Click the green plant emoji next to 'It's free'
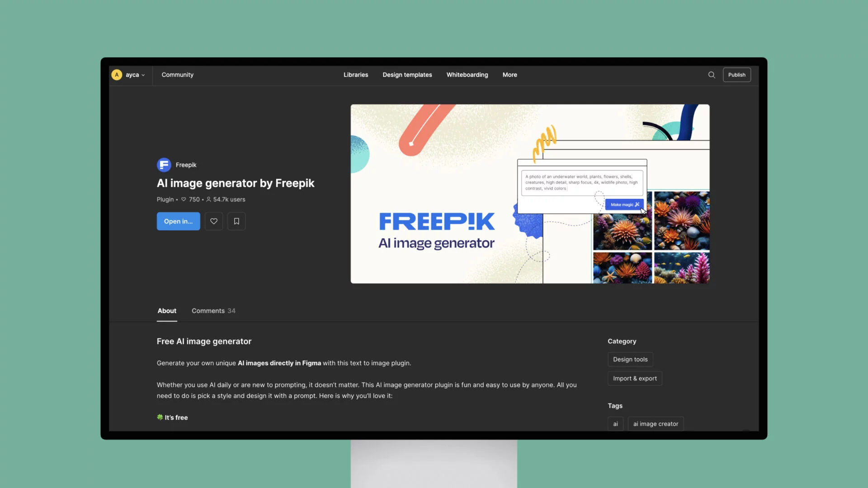Screen dimensions: 868x488 (160, 417)
